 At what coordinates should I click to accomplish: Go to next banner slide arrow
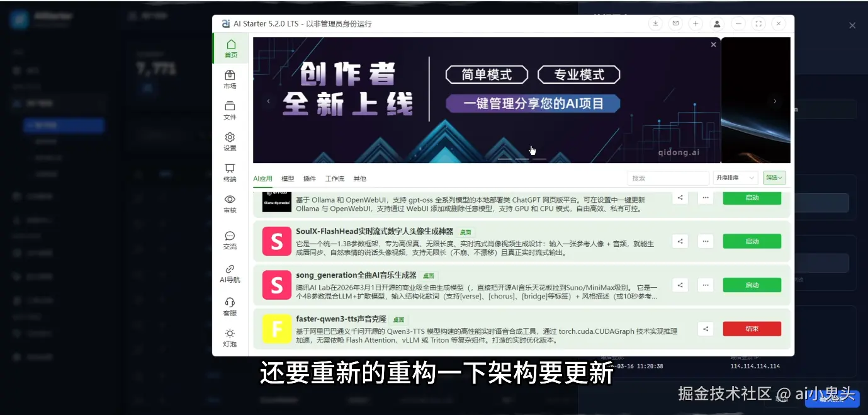(775, 101)
